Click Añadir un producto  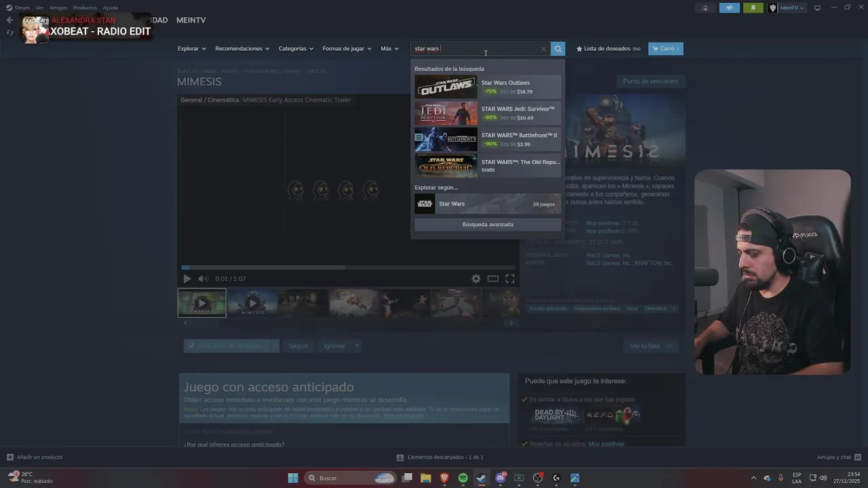(35, 457)
